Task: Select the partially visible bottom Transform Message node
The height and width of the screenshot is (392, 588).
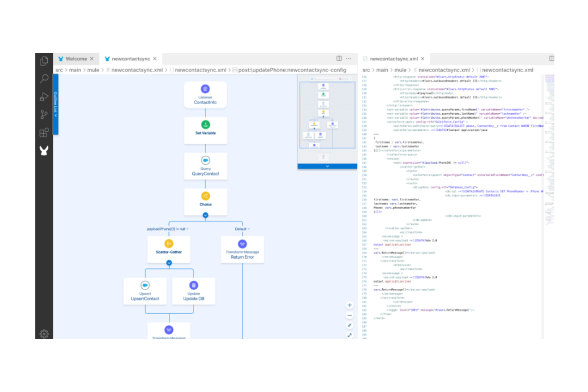Action: pyautogui.click(x=169, y=331)
